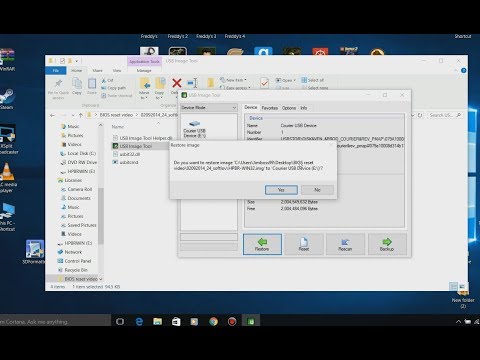Open Microsoft Edge from the taskbar

[139, 322]
